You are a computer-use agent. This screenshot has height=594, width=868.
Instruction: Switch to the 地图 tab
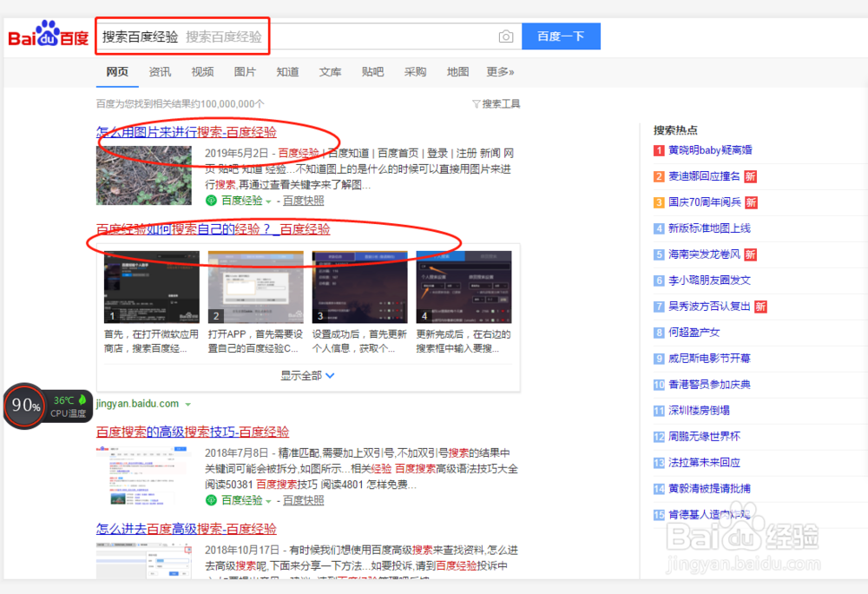click(x=457, y=72)
